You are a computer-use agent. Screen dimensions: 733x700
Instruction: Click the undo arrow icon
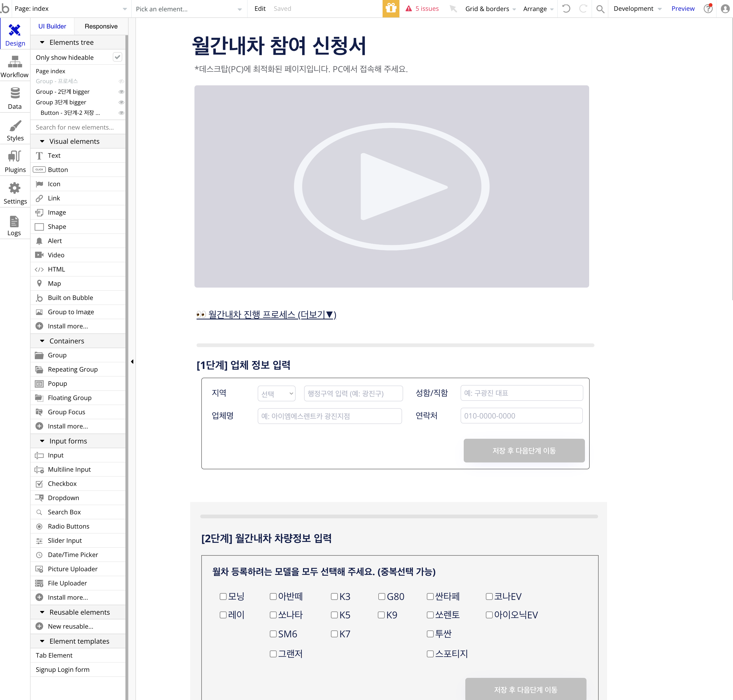(566, 9)
